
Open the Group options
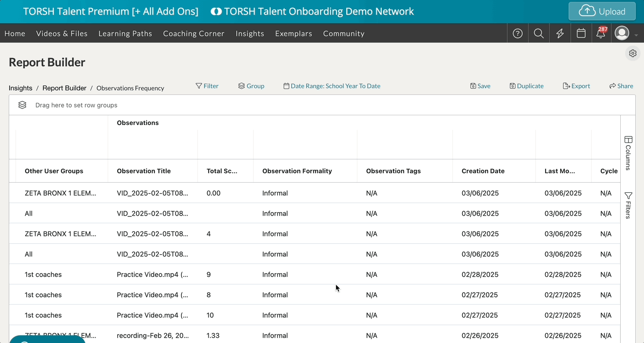tap(251, 86)
